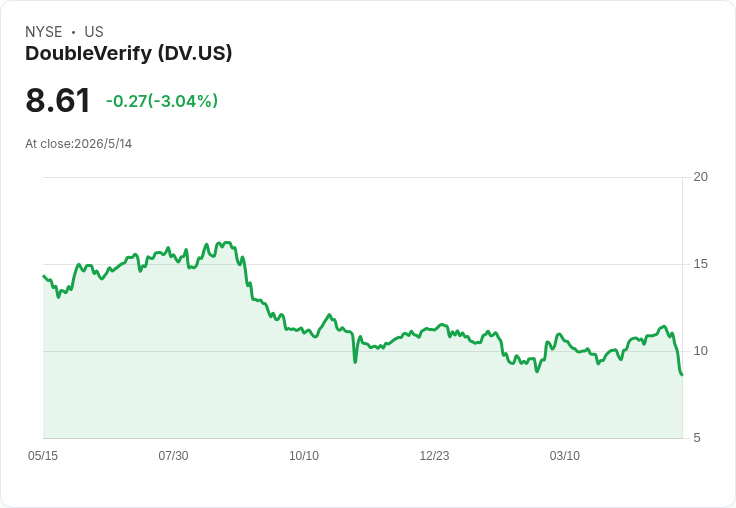The width and height of the screenshot is (736, 508).
Task: Click the 10/10 date axis label
Action: 304,456
